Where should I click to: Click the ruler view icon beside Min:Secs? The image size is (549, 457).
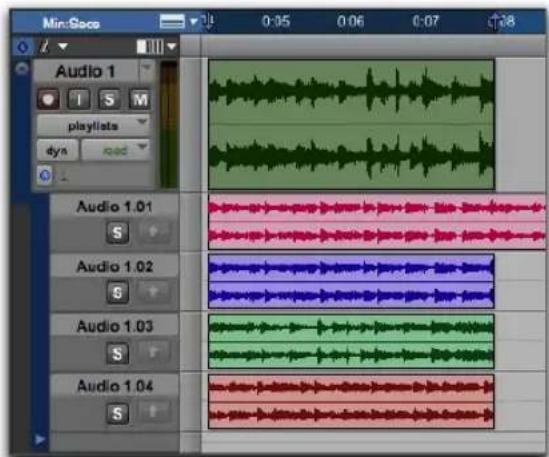(x=172, y=21)
